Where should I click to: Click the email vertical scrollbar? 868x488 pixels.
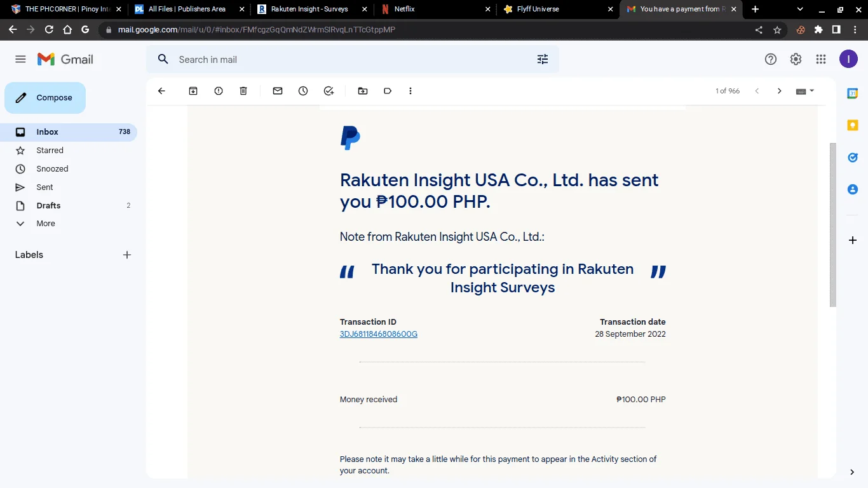point(833,224)
